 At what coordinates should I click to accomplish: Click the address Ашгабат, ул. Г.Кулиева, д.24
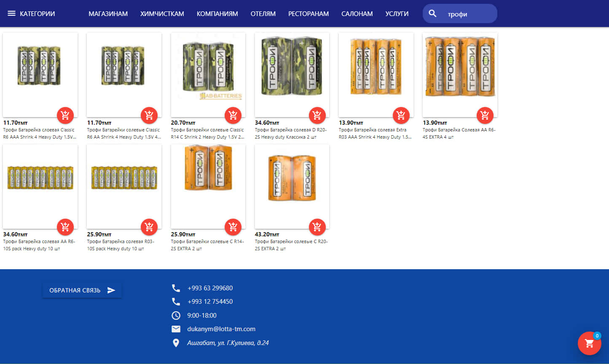coord(228,343)
